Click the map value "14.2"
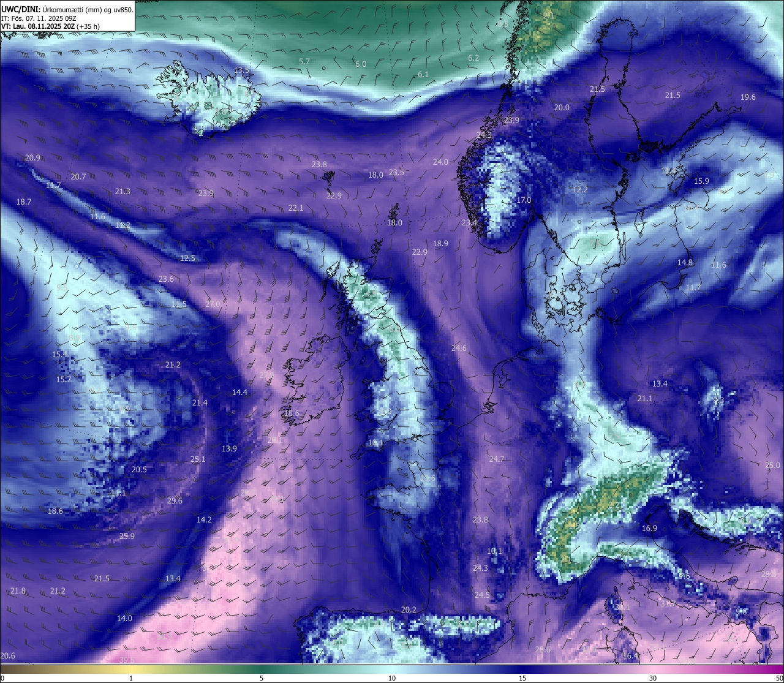The image size is (784, 683). click(204, 519)
